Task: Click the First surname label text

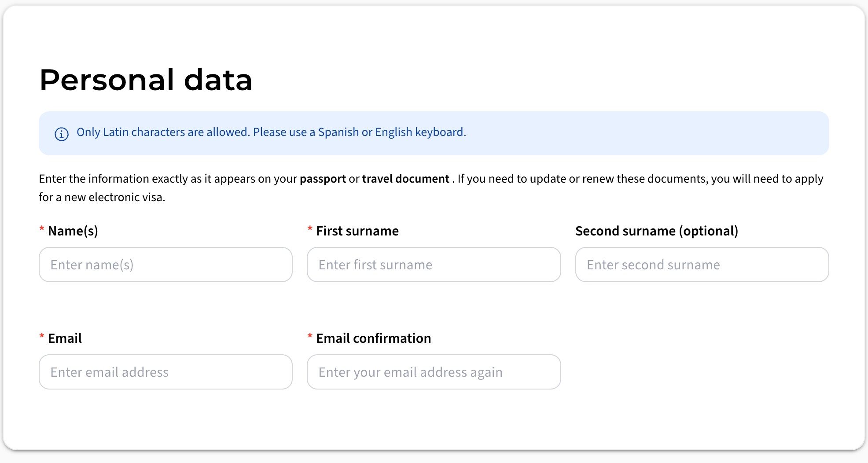Action: point(357,231)
